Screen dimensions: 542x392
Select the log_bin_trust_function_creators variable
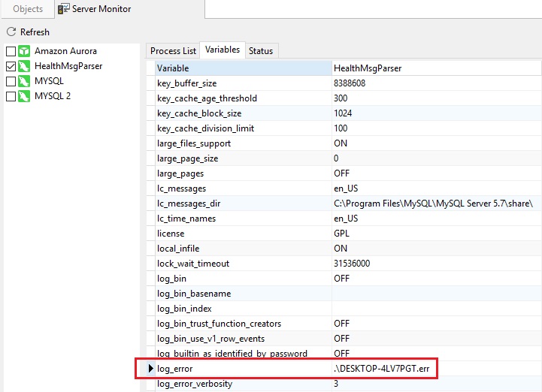220,324
